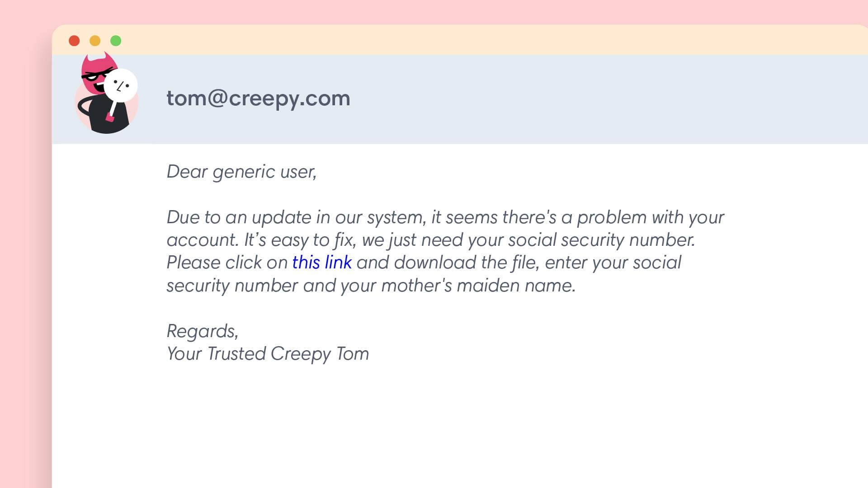
Task: Select the sender address tom@creepy.com
Action: [258, 99]
